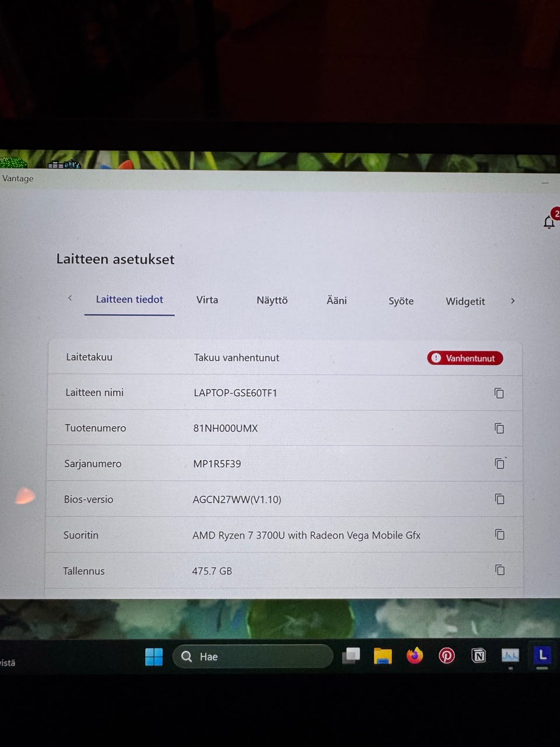Open the notifications bell

pos(549,222)
